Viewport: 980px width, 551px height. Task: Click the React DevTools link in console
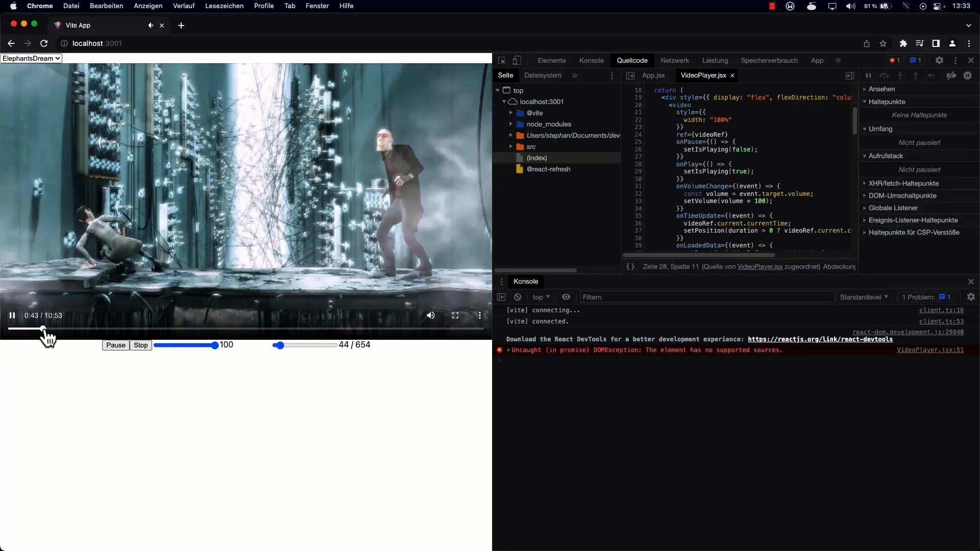[x=820, y=339]
